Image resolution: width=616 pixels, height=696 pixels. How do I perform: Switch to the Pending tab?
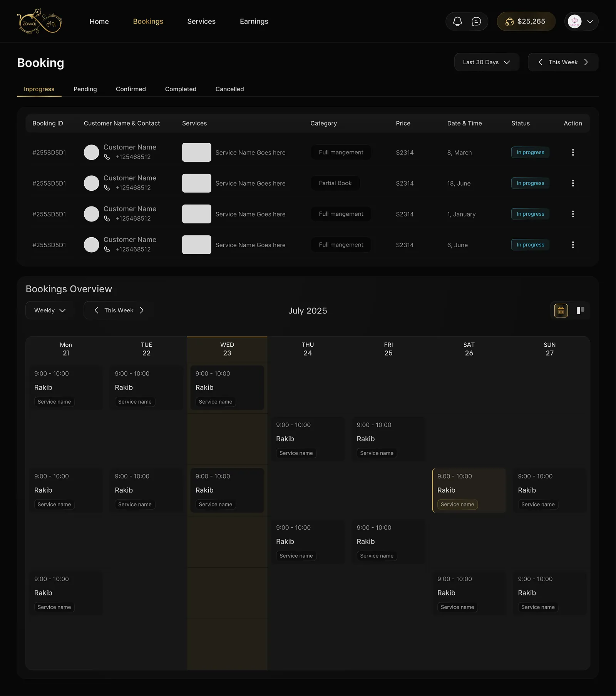click(85, 89)
